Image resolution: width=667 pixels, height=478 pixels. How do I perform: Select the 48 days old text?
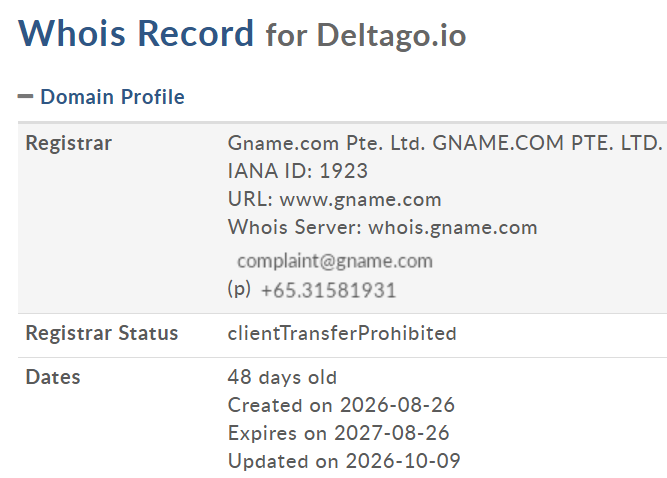tap(282, 377)
